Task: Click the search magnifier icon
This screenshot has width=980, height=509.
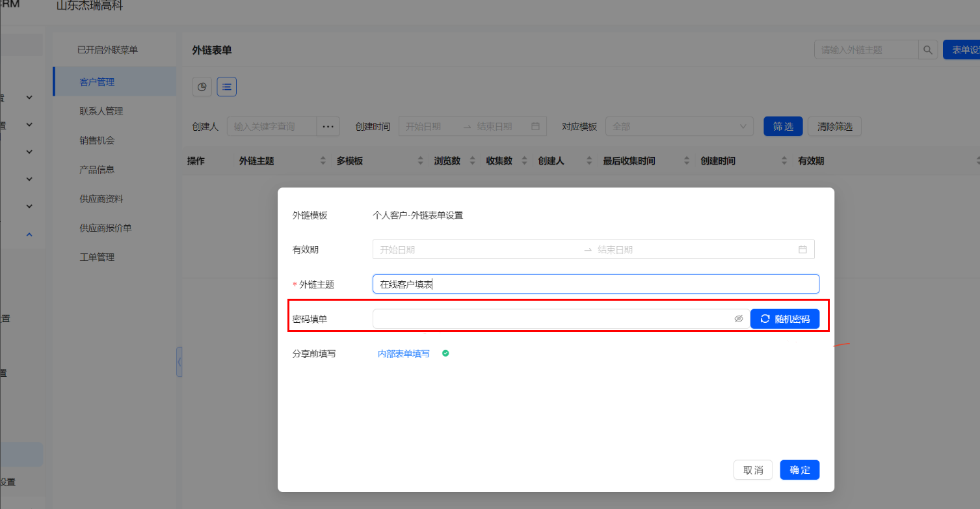Action: coord(928,49)
